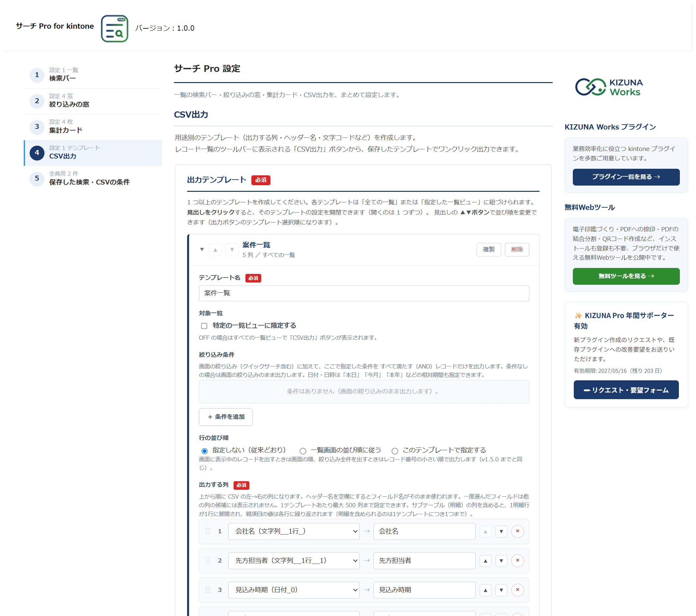Choose このテンプレートで指定する sort option
Viewport: 696px width, 616px height.
pos(395,451)
